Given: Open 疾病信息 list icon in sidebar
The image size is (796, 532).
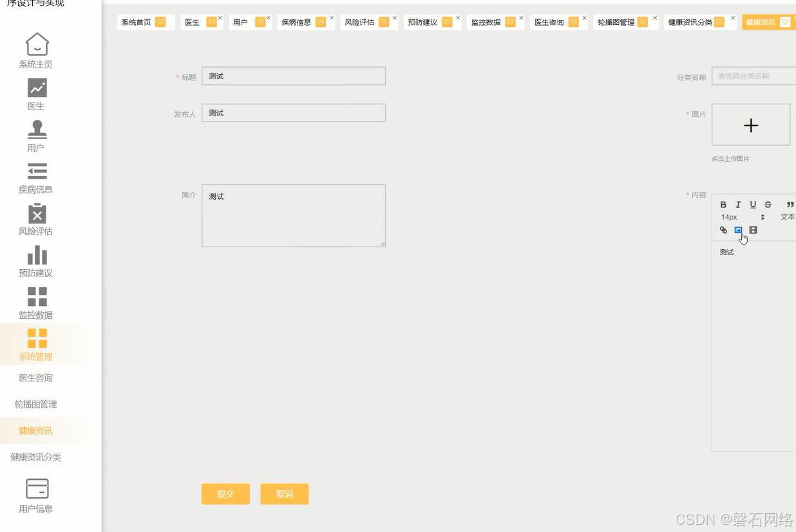Looking at the screenshot, I should (x=37, y=171).
